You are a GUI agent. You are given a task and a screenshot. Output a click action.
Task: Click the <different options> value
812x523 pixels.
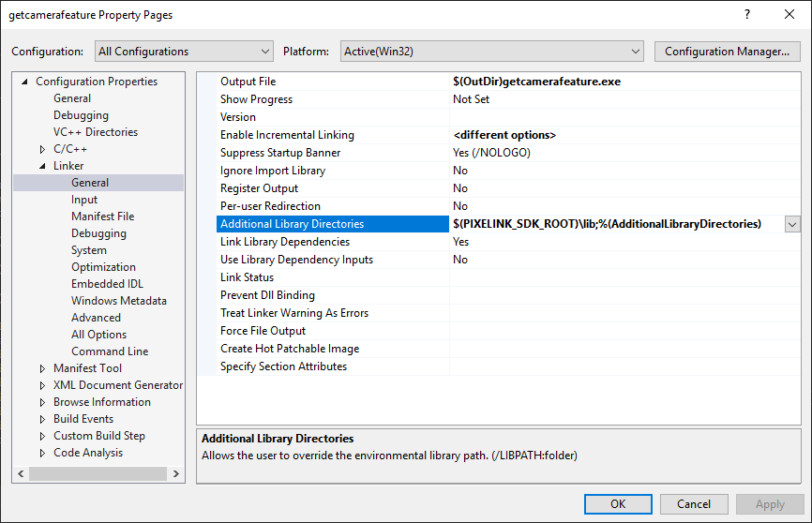(504, 135)
